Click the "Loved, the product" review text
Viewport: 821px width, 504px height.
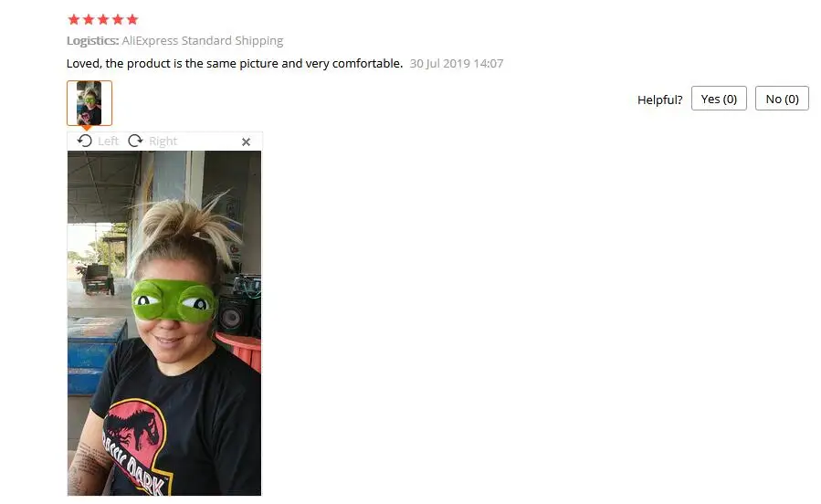235,63
